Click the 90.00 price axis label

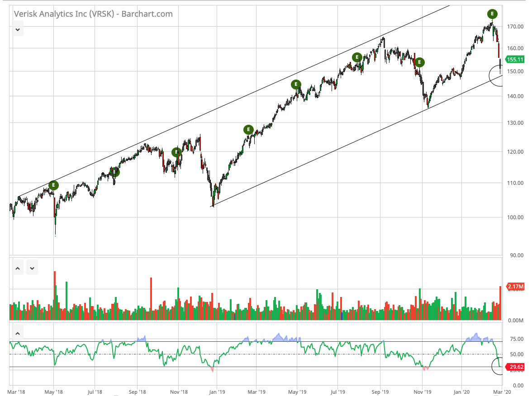tap(517, 255)
